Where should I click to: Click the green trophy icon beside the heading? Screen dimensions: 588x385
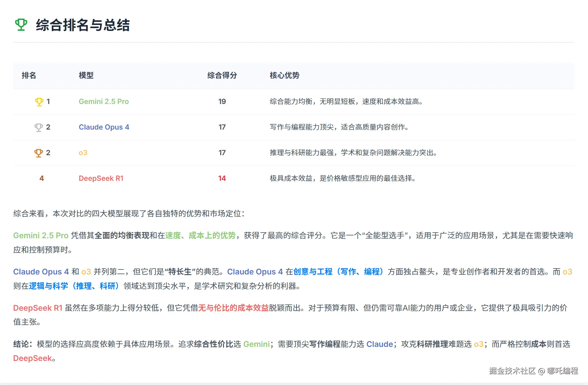21,25
